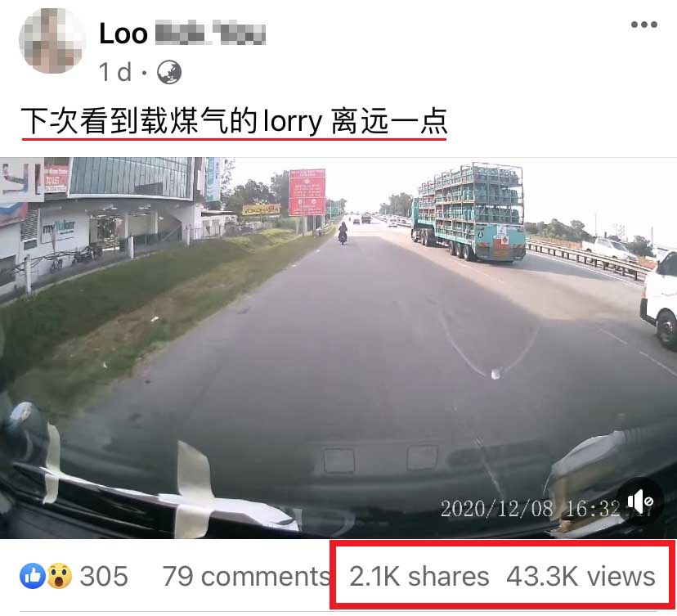Open the 79 comments list
Image resolution: width=677 pixels, height=616 pixels.
[x=246, y=576]
